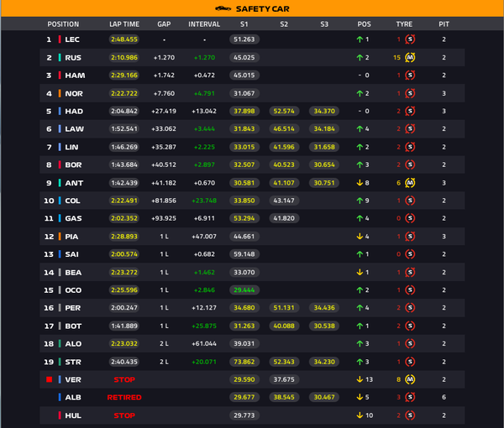Click the INTERVAL column header
Viewport: 504px width, 428px height.
[x=204, y=24]
